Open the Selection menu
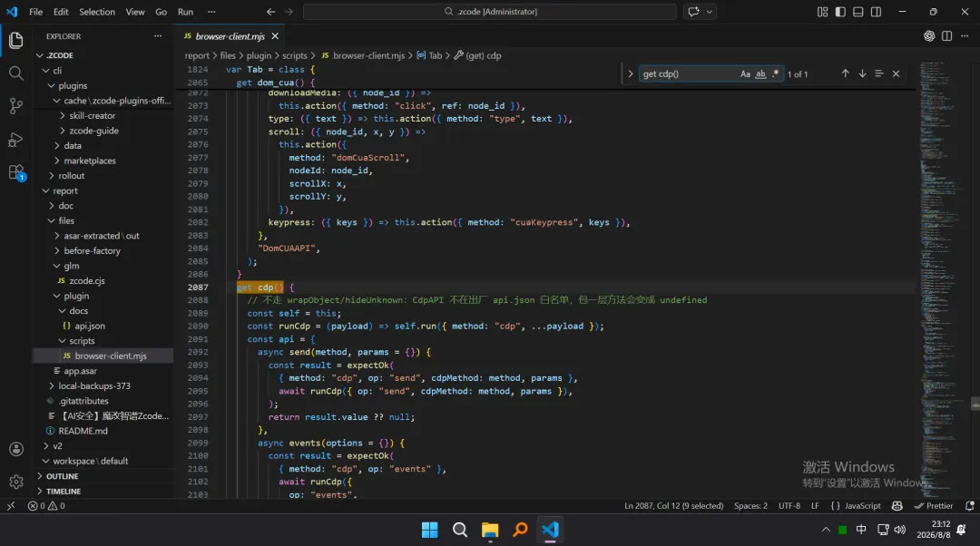980x546 pixels. 97,12
